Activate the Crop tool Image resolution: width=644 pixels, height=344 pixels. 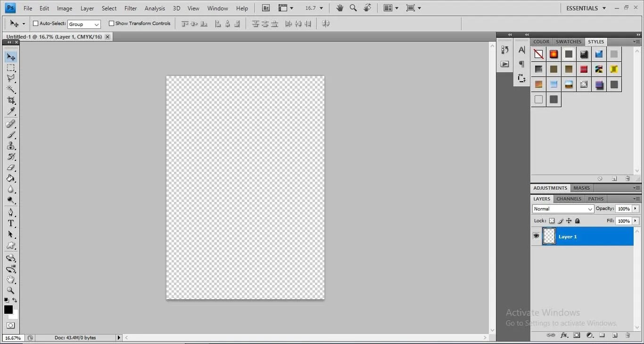click(x=11, y=100)
